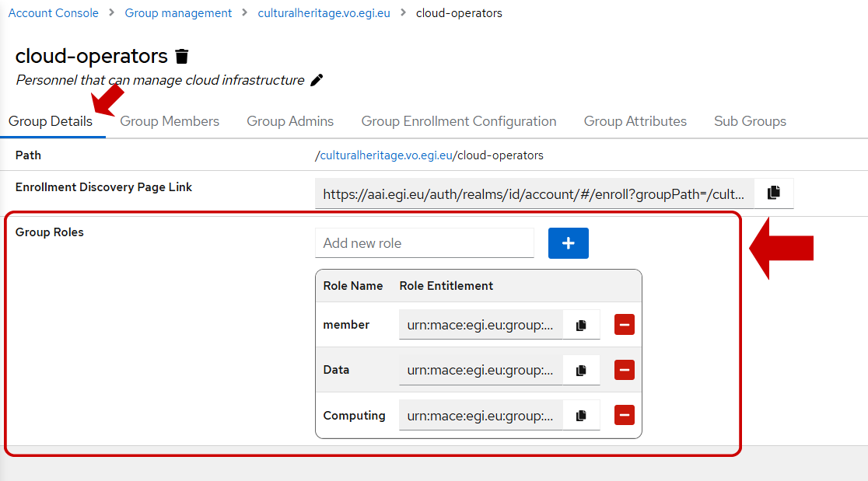Open the Sub Groups tab
This screenshot has width=868, height=481.
pyautogui.click(x=750, y=121)
